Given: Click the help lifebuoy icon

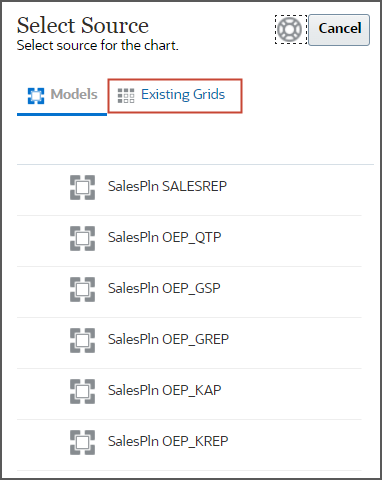Looking at the screenshot, I should point(291,29).
